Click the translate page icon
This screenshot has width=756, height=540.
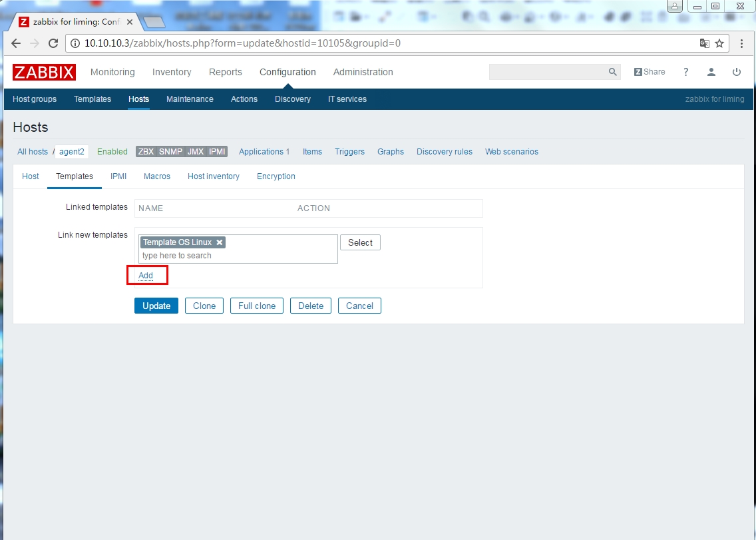704,43
